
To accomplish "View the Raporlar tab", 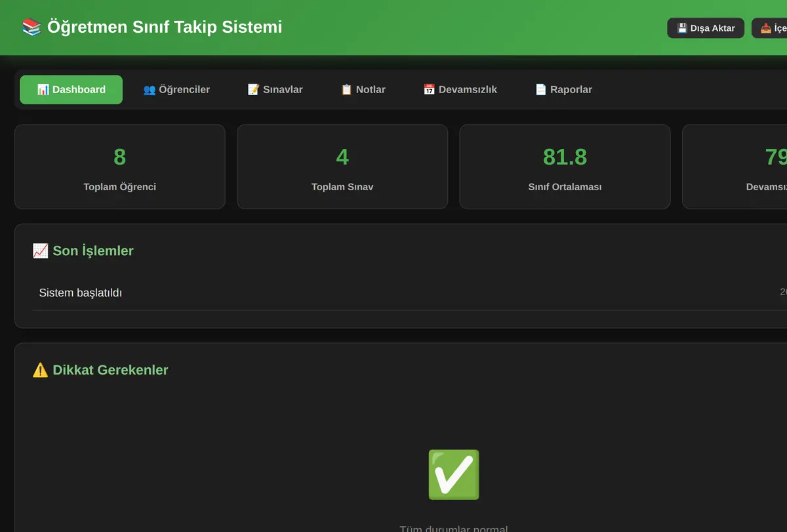I will click(563, 90).
